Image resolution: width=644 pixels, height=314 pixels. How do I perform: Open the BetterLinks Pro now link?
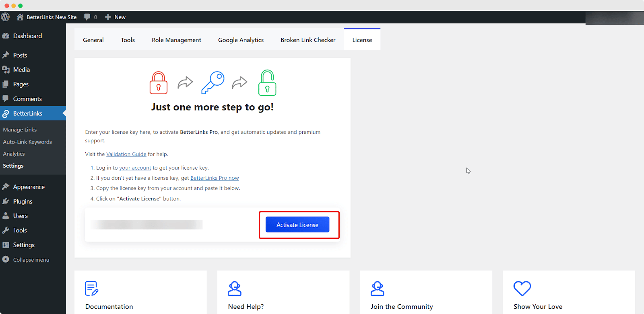click(215, 178)
